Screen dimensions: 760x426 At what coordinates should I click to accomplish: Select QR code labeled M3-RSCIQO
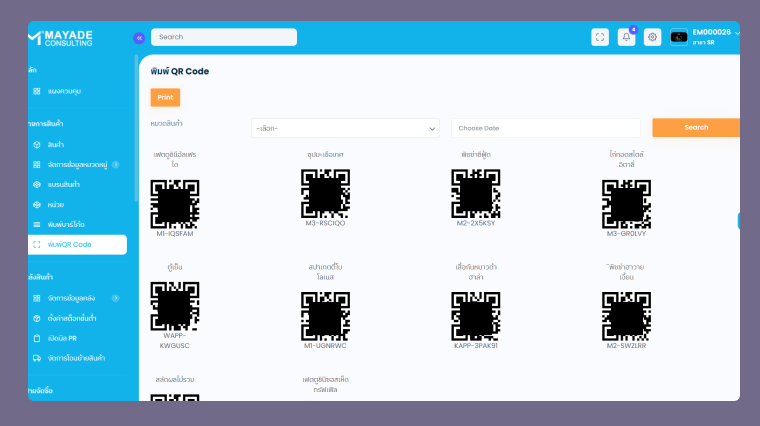[x=325, y=193]
